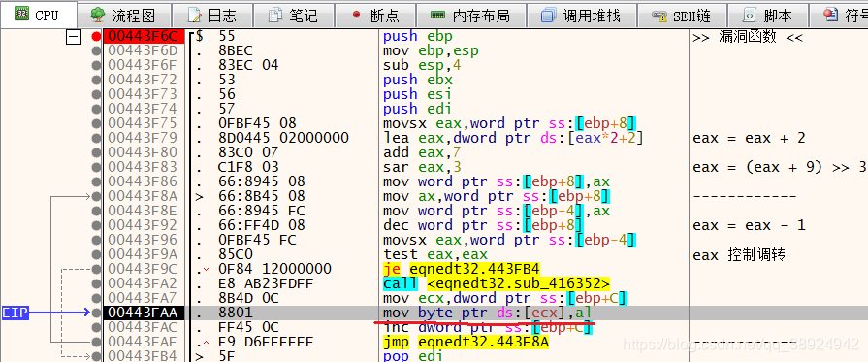
Task: Select opcode bytes 'E8 AB23FDFF'
Action: click(x=267, y=283)
